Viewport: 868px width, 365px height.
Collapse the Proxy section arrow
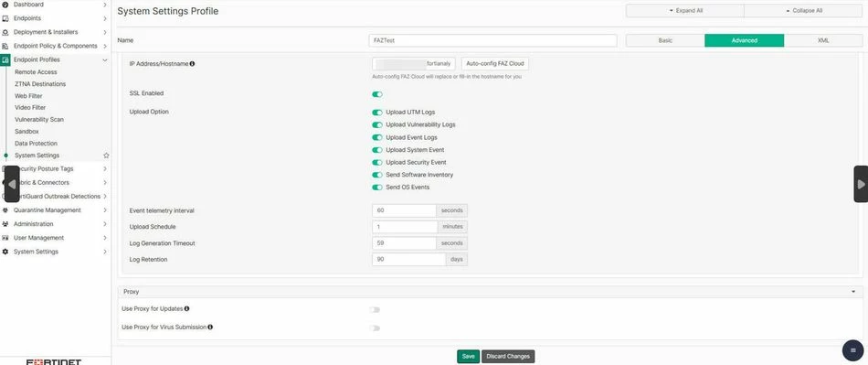tap(853, 291)
